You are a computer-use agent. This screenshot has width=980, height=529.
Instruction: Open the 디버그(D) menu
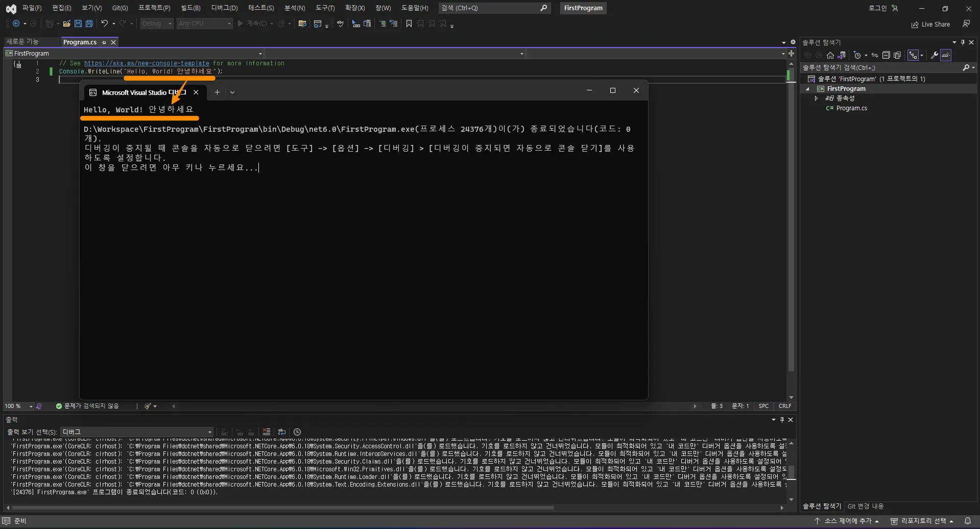point(225,8)
